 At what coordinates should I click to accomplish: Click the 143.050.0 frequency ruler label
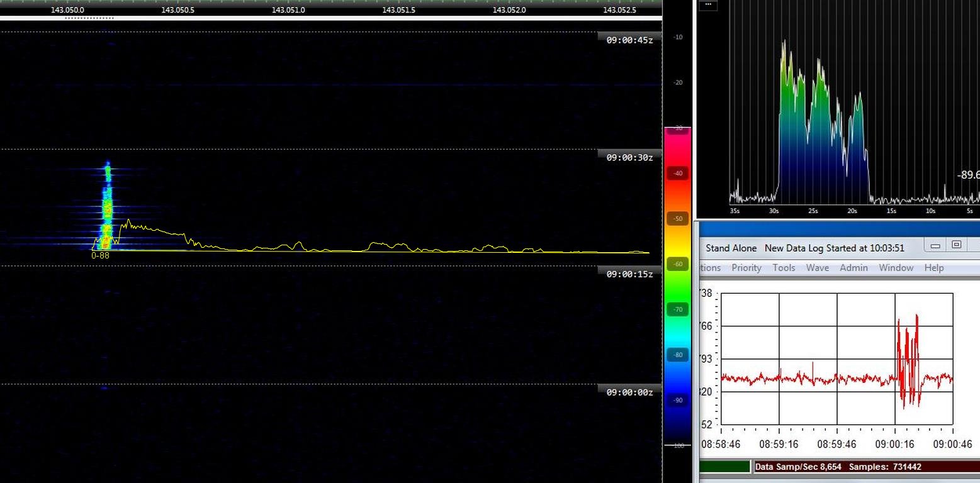pyautogui.click(x=67, y=10)
